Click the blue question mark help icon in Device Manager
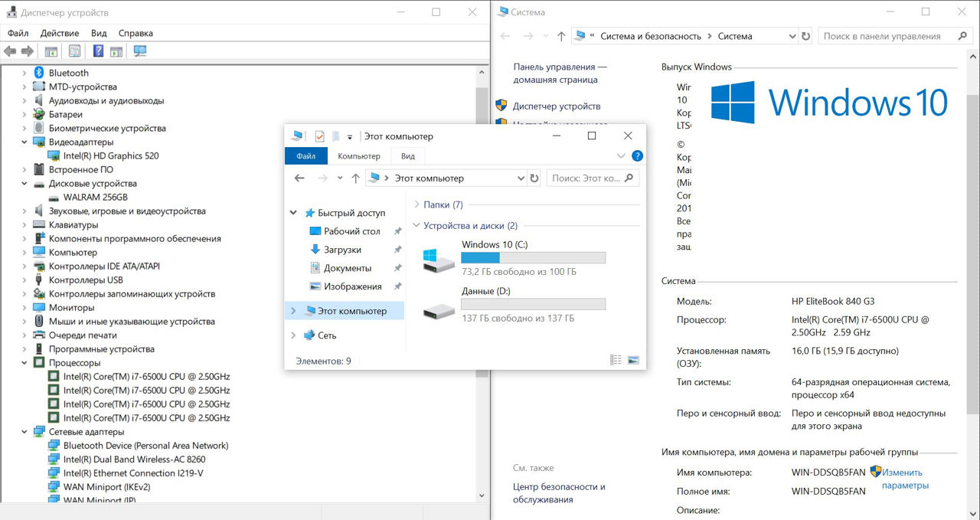Screen dimensions: 980x520 pyautogui.click(x=98, y=51)
